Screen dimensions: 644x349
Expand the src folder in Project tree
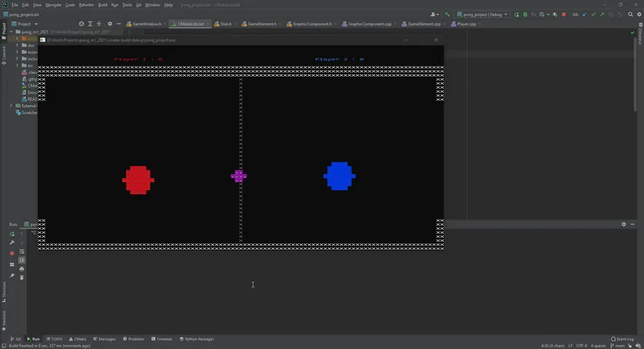click(17, 65)
